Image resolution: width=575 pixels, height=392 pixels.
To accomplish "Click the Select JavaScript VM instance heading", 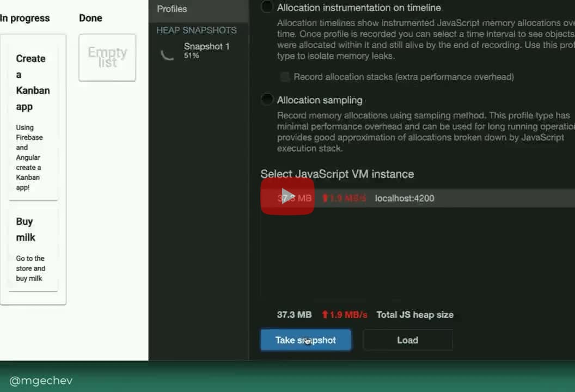I will tap(337, 174).
